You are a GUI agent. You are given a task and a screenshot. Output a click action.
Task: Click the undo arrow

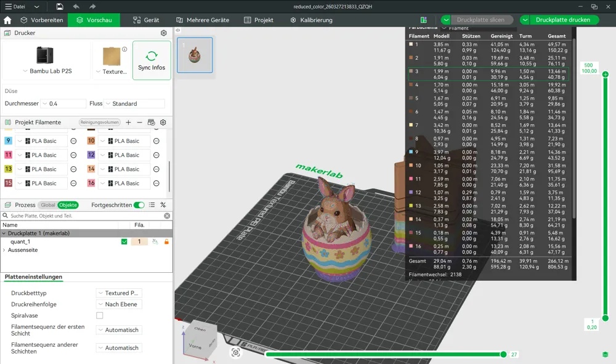coord(76,7)
